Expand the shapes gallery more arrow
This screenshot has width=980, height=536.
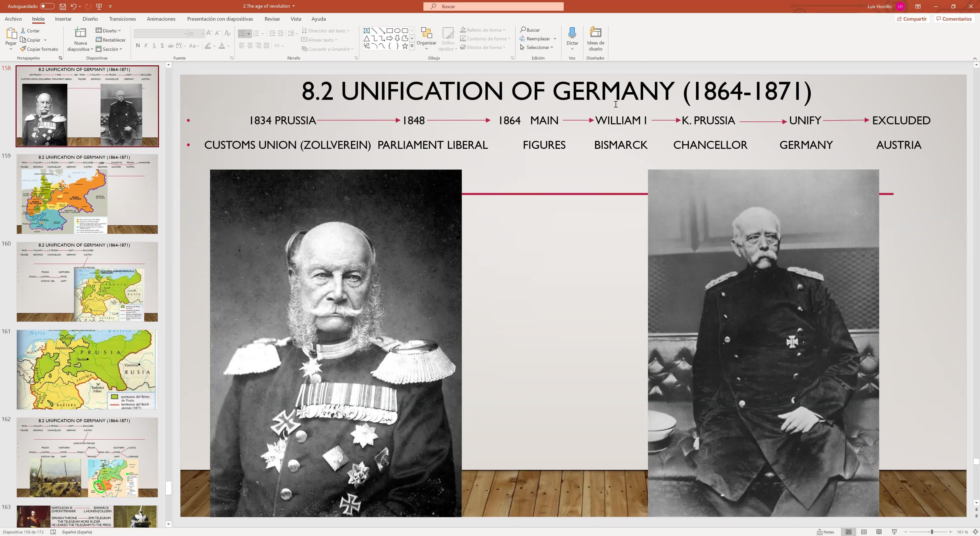[412, 46]
